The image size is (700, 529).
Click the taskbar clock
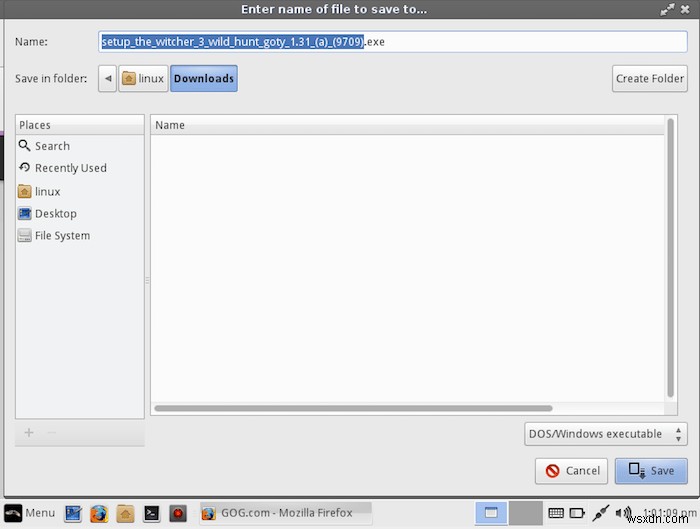click(x=670, y=513)
